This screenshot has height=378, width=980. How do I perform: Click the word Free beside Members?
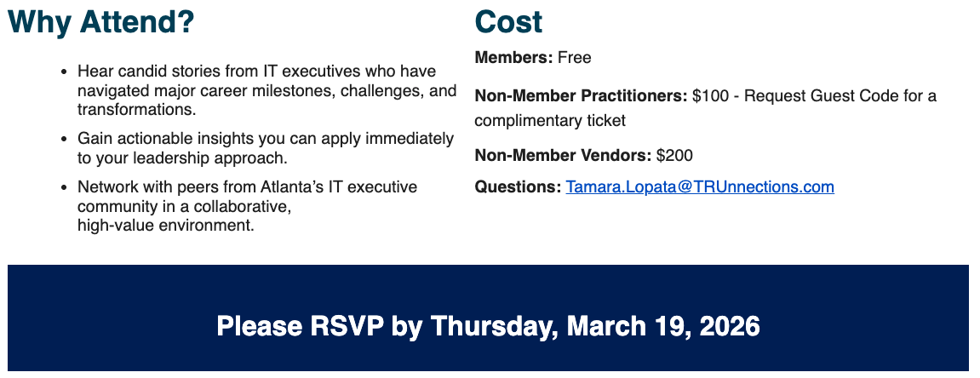[575, 58]
